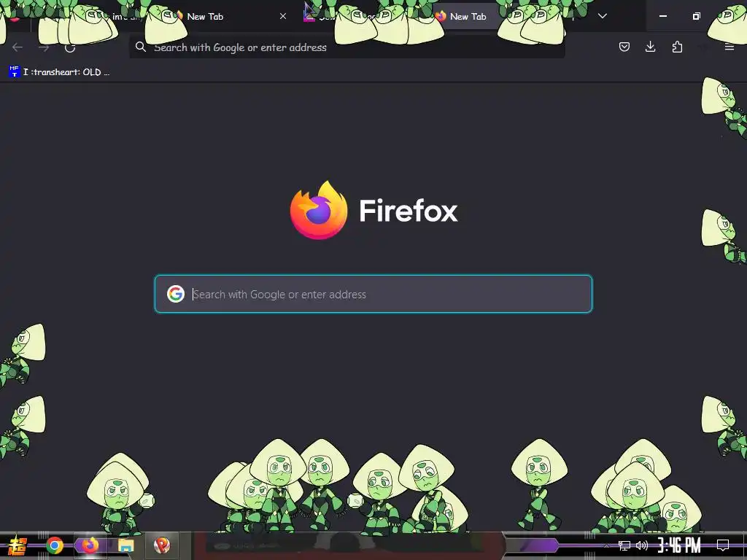This screenshot has height=560, width=747.
Task: Go back with the back arrow
Action: [x=18, y=47]
